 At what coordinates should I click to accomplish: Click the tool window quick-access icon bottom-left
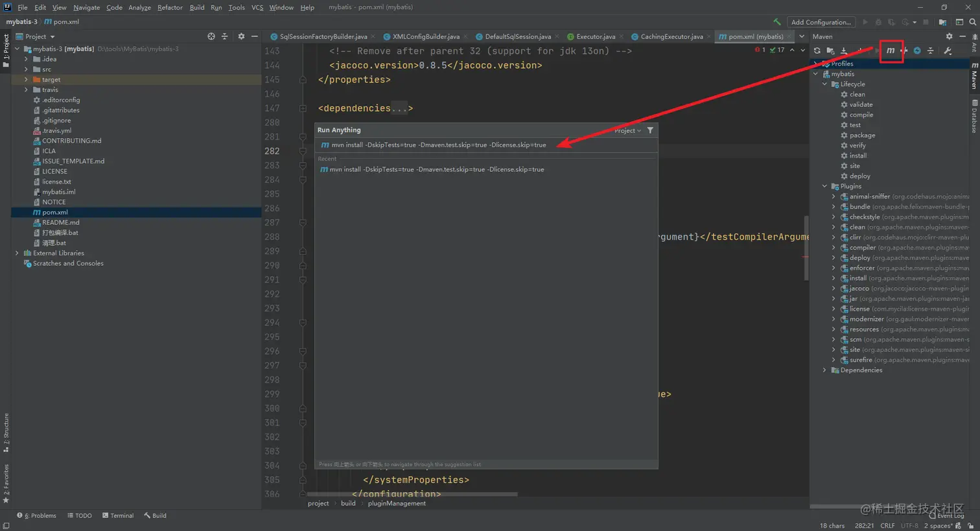click(6, 526)
